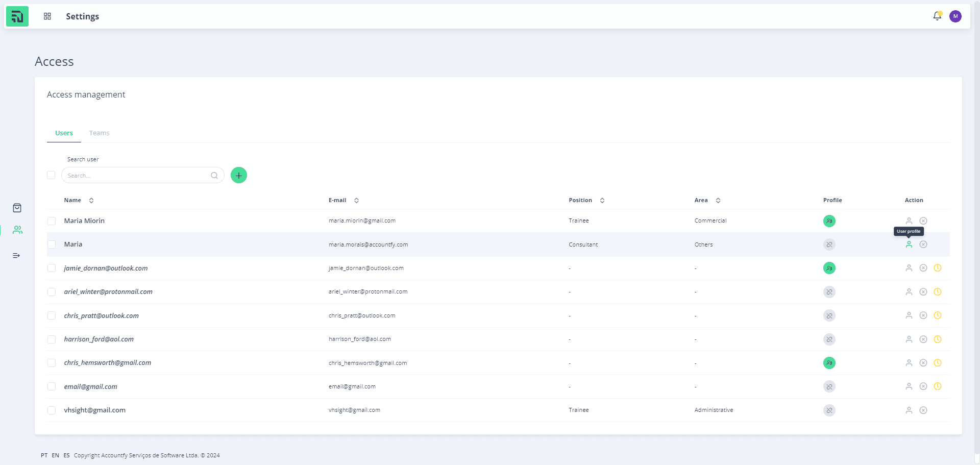
Task: Expand the sidebar with arrow icon
Action: [x=16, y=255]
